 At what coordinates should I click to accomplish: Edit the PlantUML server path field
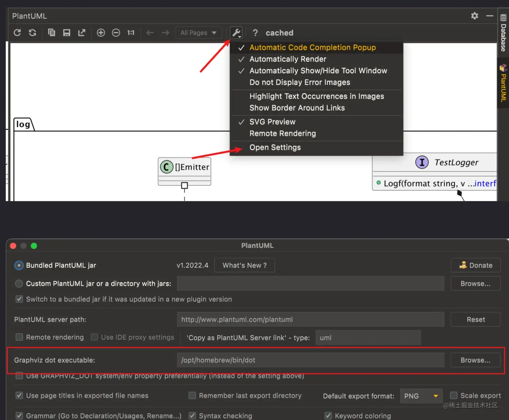310,320
